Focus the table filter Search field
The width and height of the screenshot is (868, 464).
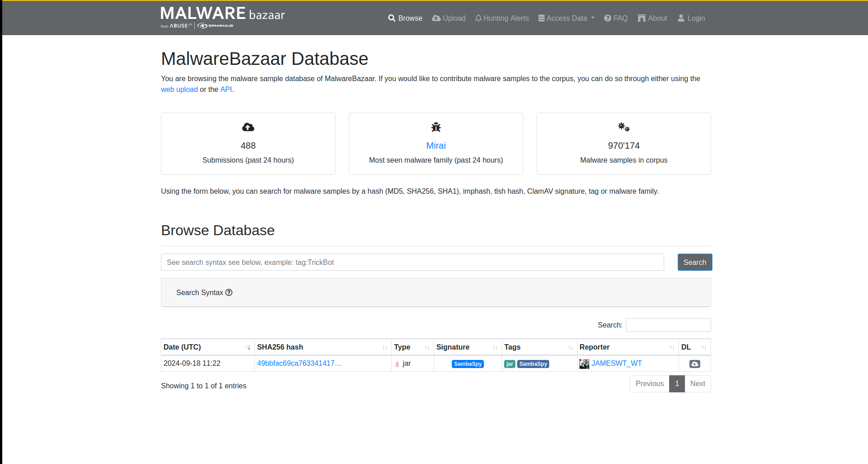point(668,325)
